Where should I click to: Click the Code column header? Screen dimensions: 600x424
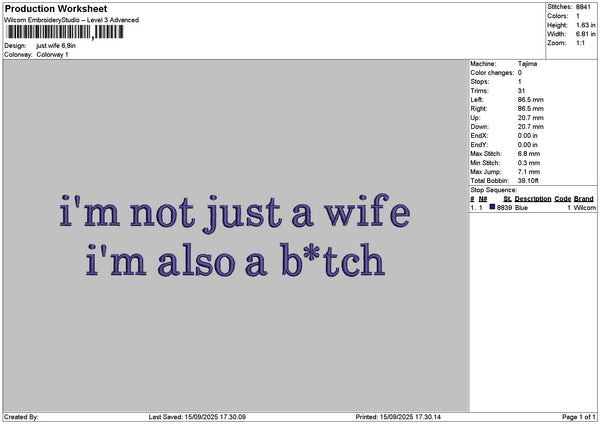tap(563, 199)
